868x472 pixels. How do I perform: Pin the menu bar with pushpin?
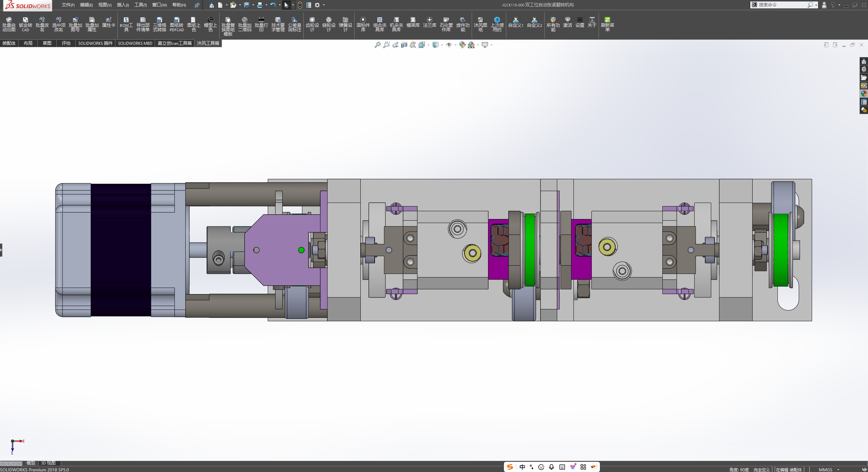pyautogui.click(x=197, y=5)
